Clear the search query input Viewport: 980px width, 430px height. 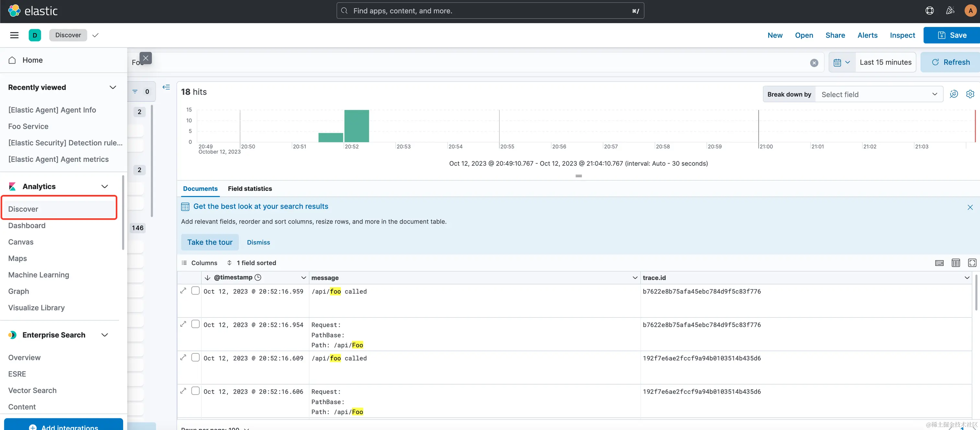tap(814, 63)
